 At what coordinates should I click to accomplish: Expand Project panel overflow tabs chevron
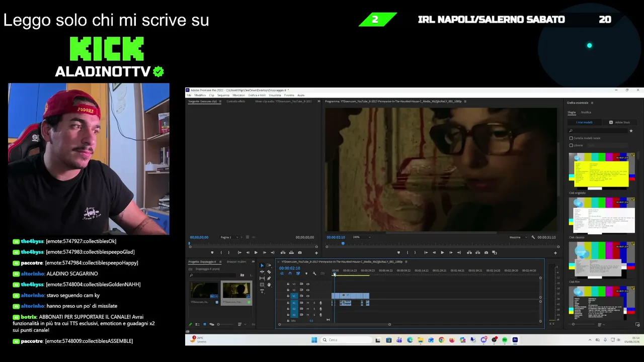coord(253,262)
